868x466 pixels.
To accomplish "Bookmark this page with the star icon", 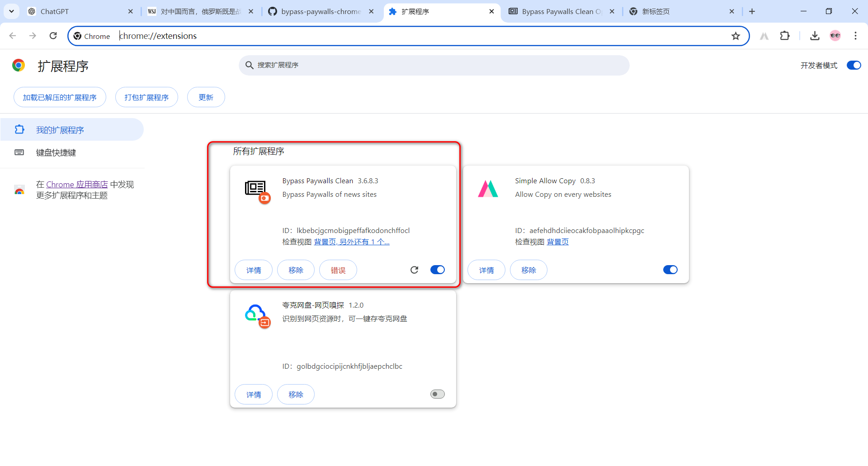I will (x=736, y=36).
